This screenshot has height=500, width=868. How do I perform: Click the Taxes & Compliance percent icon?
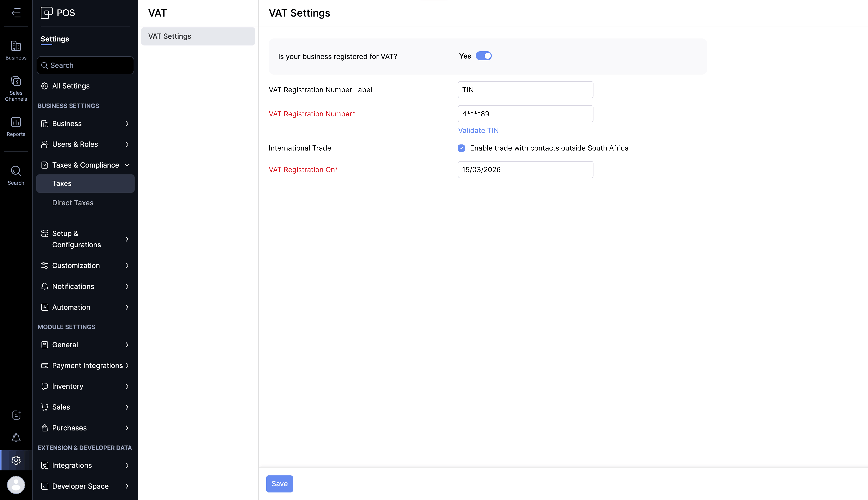point(45,165)
